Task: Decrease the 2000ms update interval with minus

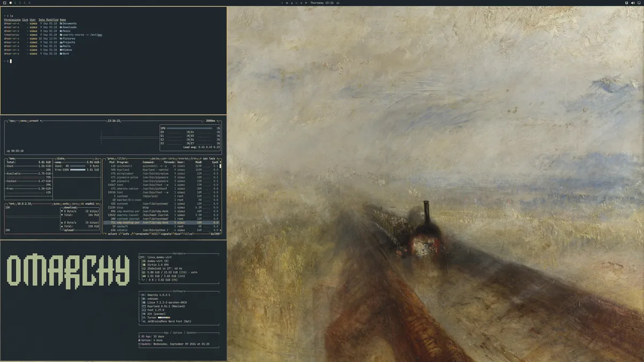Action: click(x=204, y=121)
